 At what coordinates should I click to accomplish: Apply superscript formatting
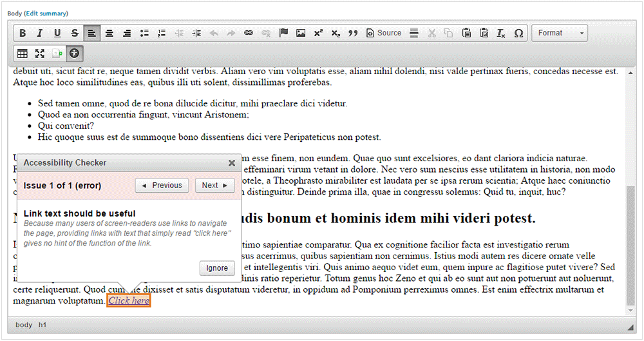click(x=318, y=34)
